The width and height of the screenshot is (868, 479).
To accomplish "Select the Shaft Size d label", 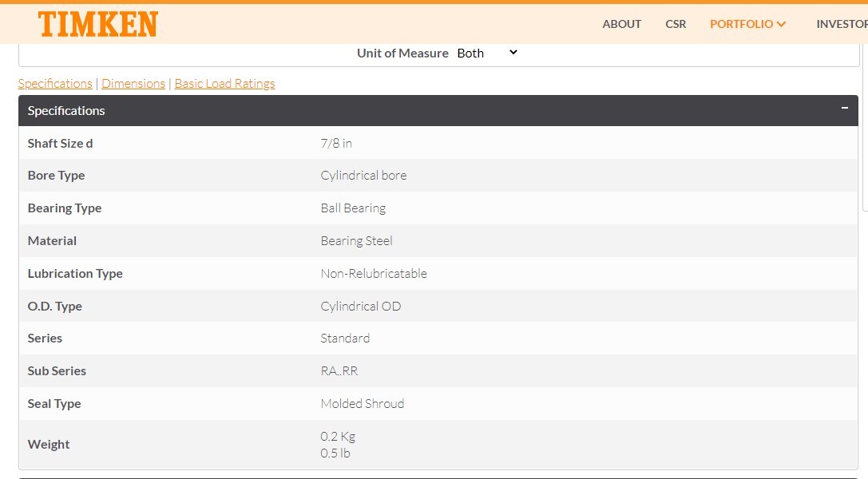I will click(60, 143).
